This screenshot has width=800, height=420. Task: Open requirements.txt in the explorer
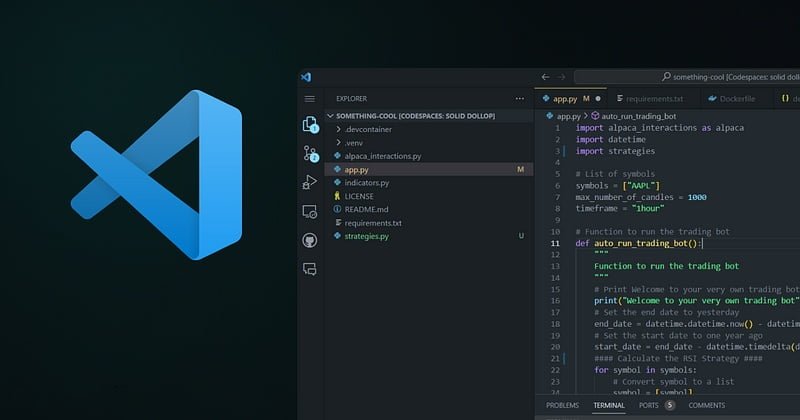(x=429, y=223)
